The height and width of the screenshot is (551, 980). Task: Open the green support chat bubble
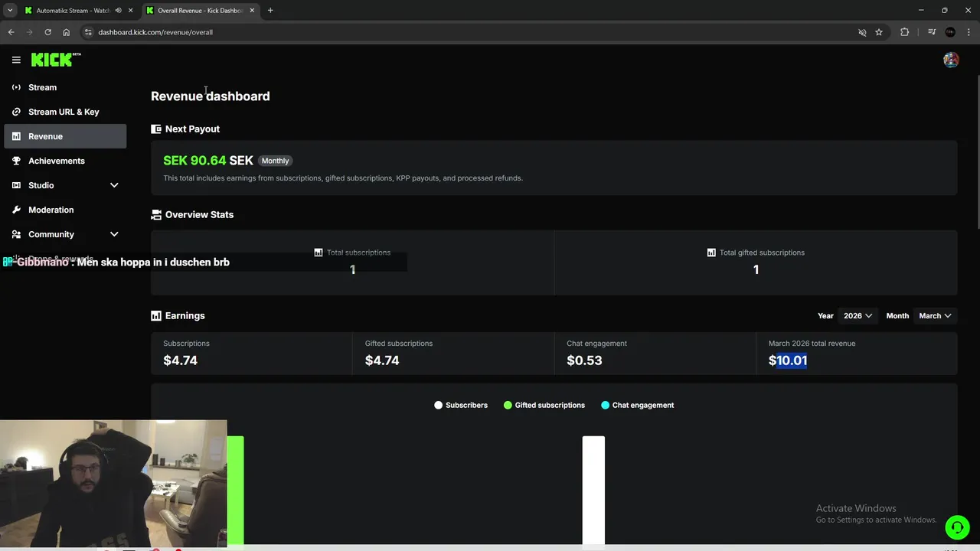tap(956, 527)
